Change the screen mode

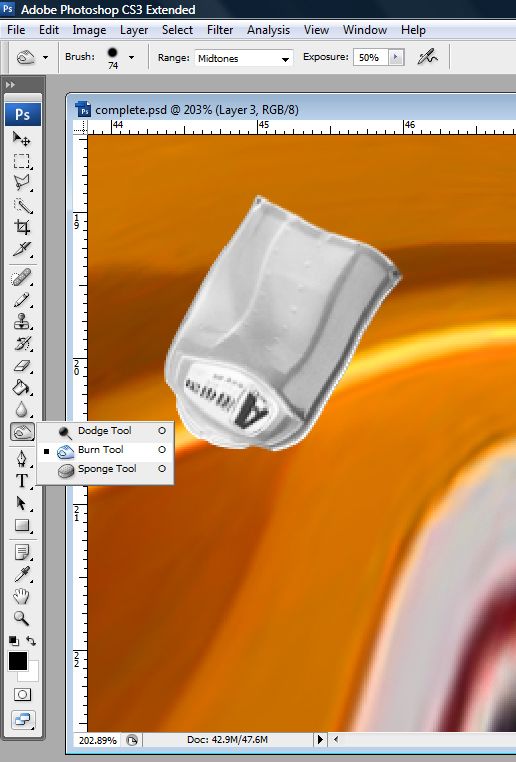[22, 720]
